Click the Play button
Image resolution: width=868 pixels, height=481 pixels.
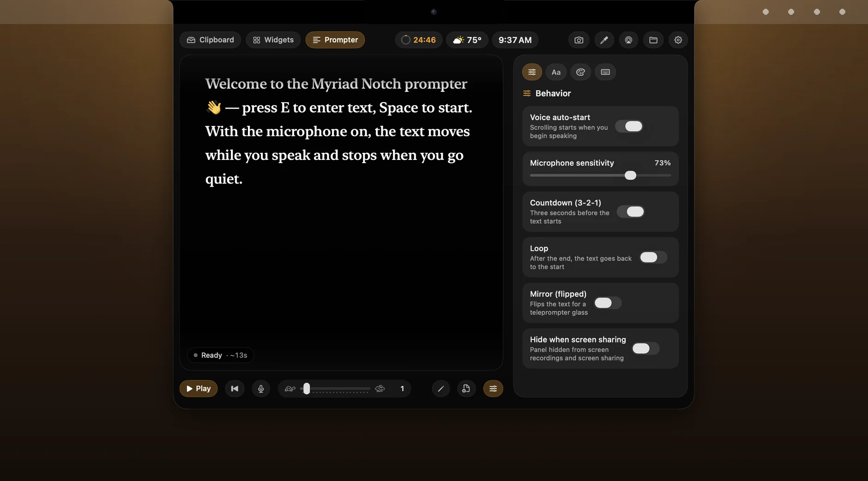[199, 389]
